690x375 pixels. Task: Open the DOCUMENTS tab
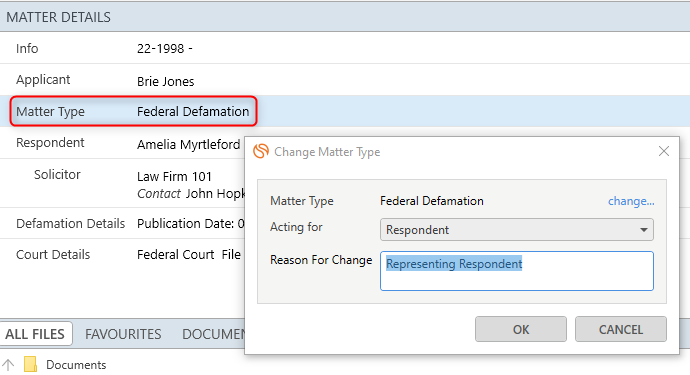point(213,334)
